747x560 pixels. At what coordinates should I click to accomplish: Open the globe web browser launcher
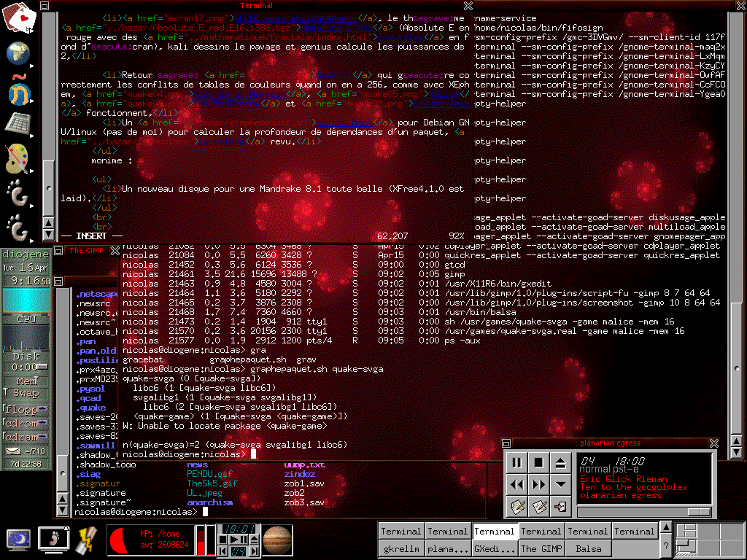18,53
